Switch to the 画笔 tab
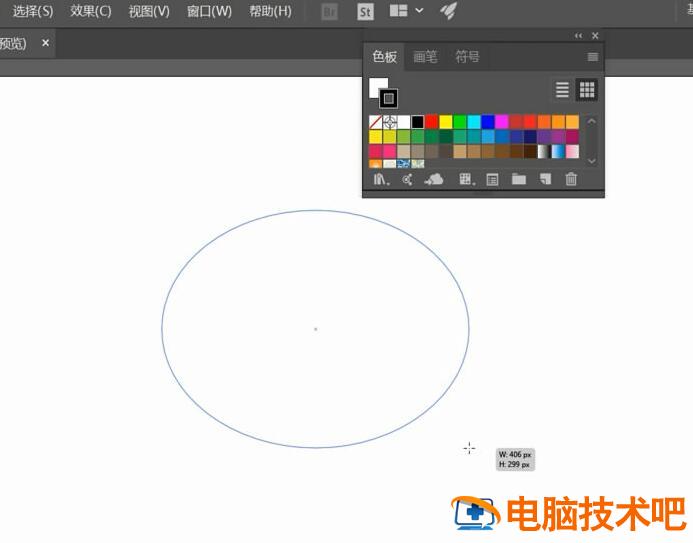The width and height of the screenshot is (693, 543). coord(425,57)
